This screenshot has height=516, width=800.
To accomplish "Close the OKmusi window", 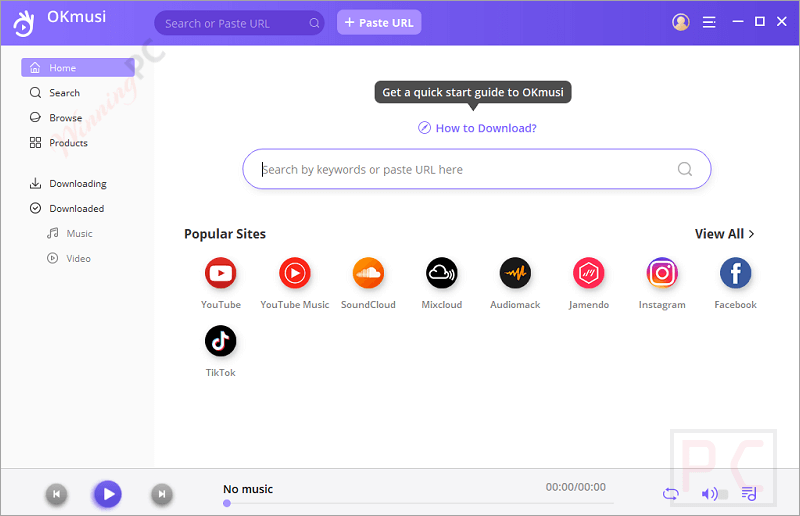I will 782,21.
